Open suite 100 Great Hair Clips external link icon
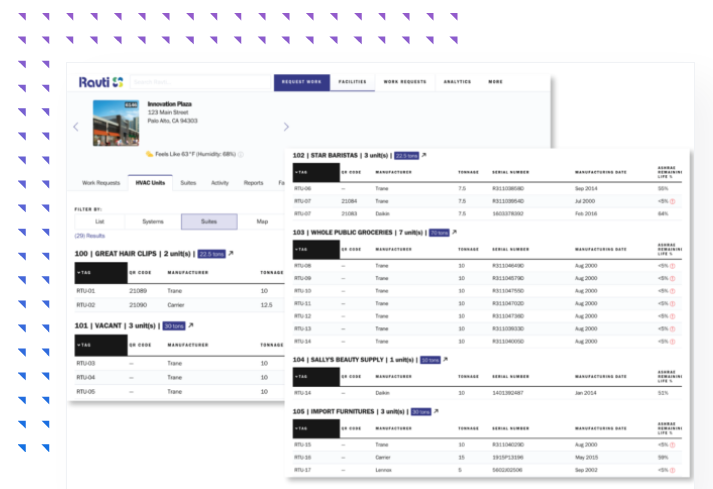713x489 pixels. coord(231,253)
